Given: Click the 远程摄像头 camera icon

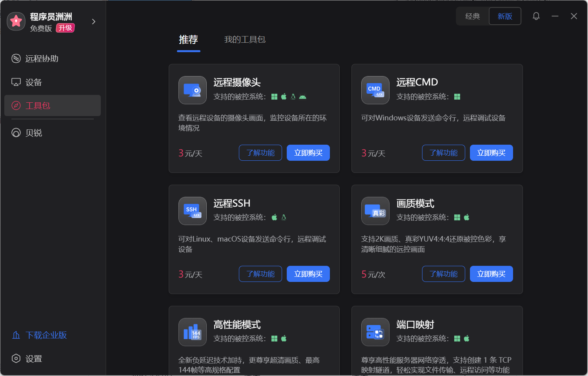Looking at the screenshot, I should pyautogui.click(x=193, y=90).
